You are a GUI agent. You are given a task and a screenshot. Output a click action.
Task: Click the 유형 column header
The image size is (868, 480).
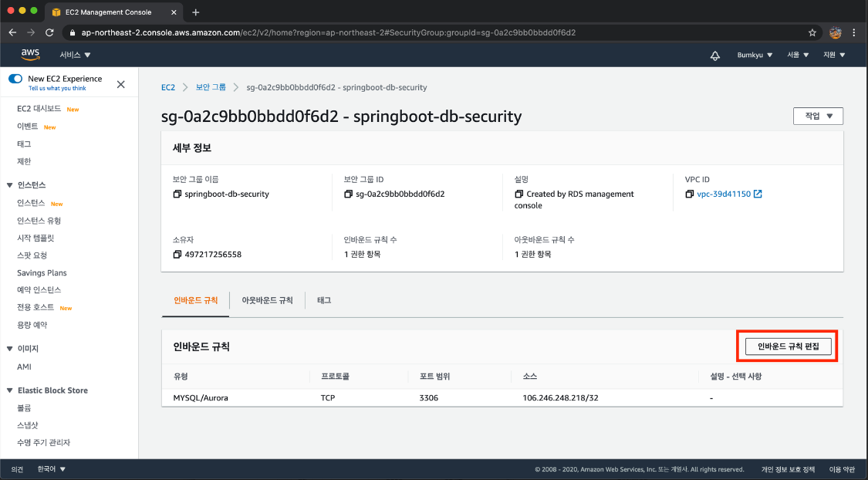(181, 377)
